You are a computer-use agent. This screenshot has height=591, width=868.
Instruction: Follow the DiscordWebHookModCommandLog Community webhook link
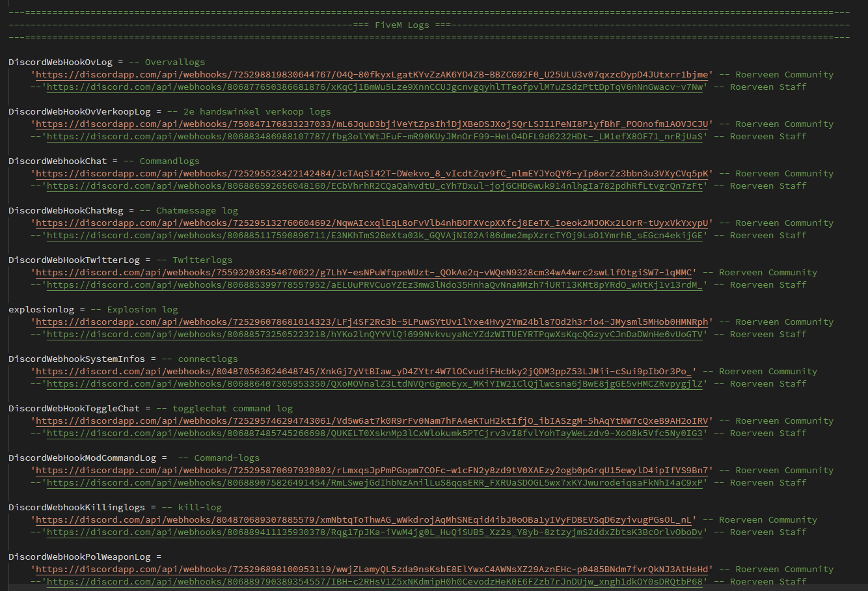[372, 471]
